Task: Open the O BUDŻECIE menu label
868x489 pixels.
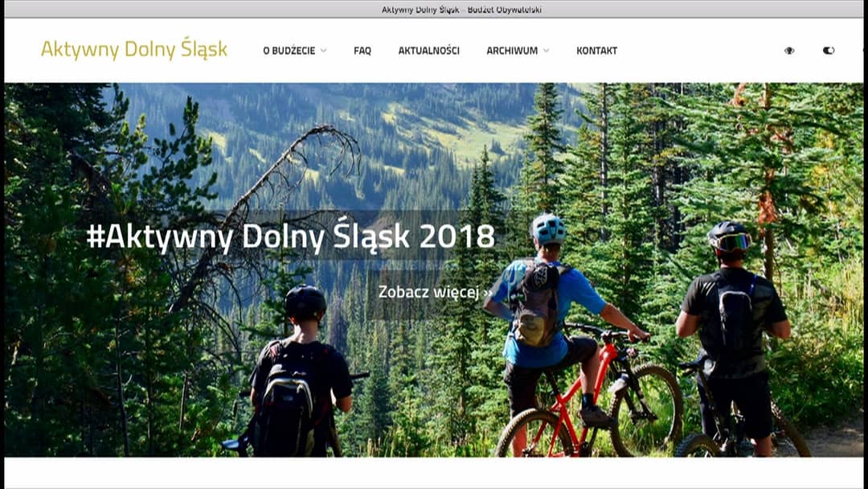Action: 289,51
